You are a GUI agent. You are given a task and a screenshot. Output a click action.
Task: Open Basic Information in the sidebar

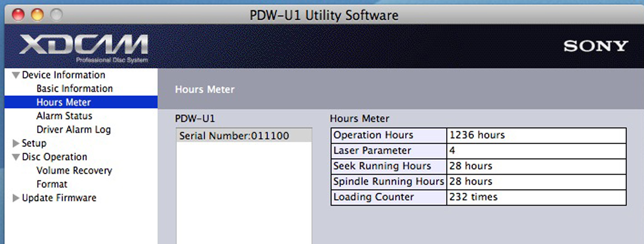pos(75,89)
